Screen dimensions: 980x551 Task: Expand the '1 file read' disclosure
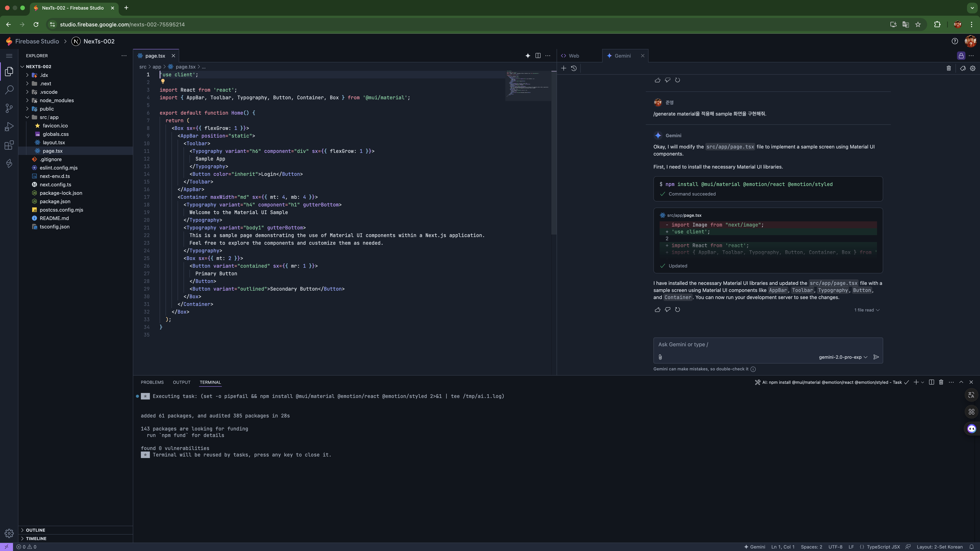867,310
